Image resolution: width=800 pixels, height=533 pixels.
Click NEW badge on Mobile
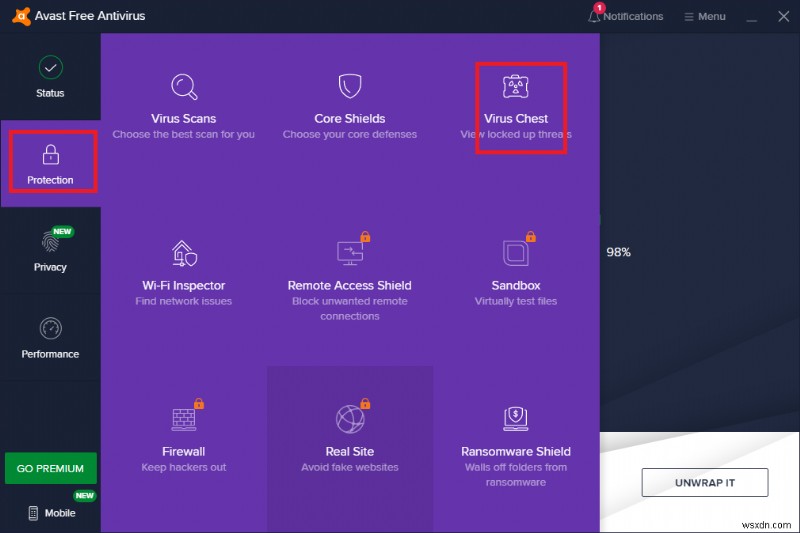[84, 495]
